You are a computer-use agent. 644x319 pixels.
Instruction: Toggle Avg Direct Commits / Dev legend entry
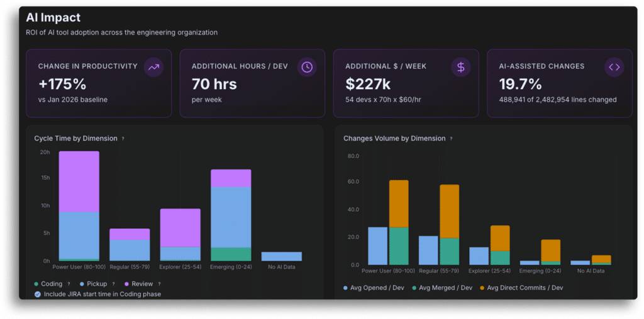(x=521, y=288)
